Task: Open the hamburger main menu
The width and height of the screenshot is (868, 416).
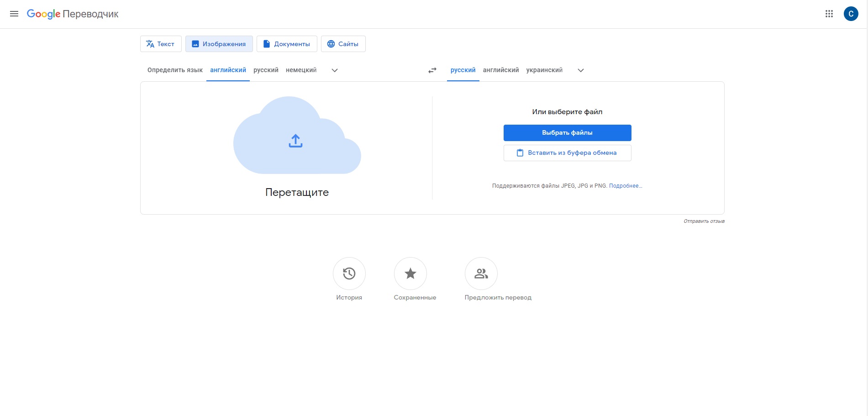Action: tap(14, 14)
